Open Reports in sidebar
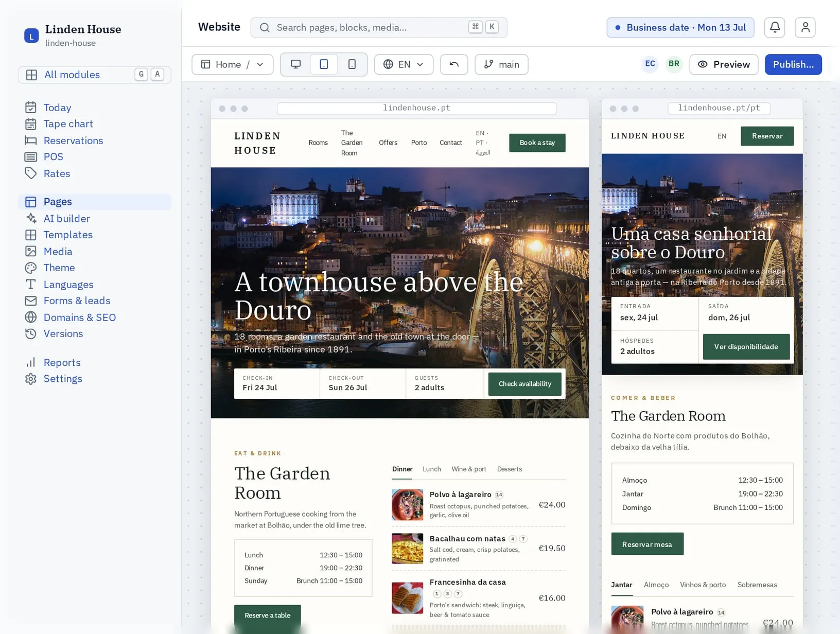The image size is (840, 634). click(95, 362)
